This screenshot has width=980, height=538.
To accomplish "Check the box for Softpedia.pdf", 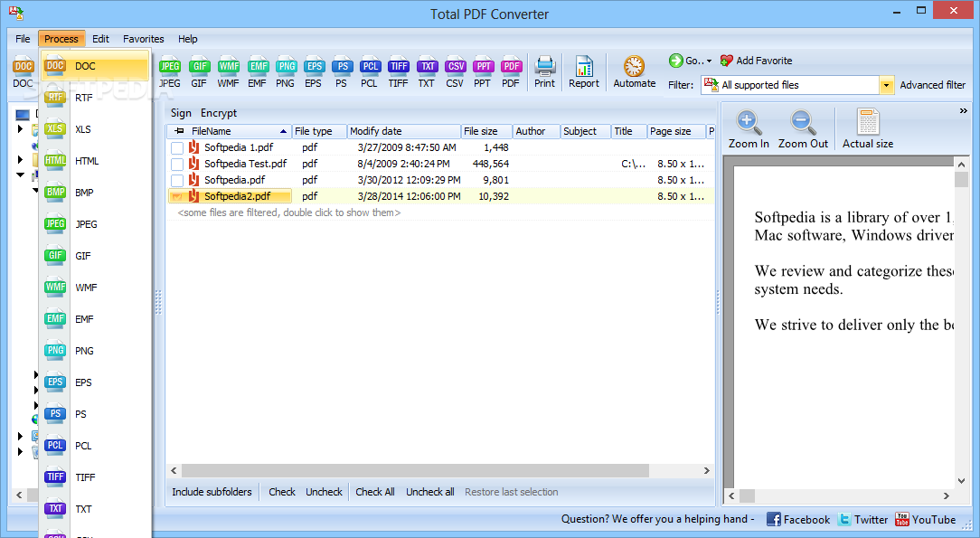I will [177, 181].
